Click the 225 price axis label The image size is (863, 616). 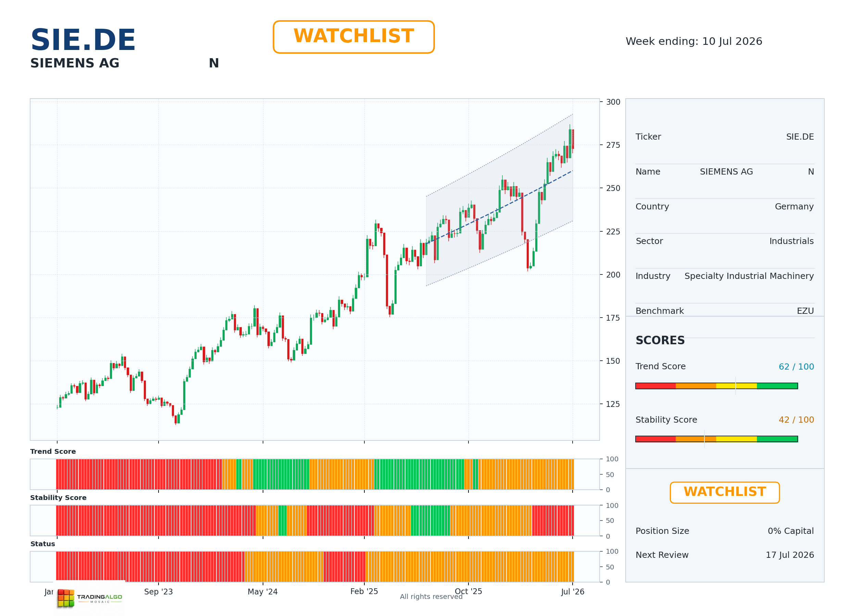point(613,231)
